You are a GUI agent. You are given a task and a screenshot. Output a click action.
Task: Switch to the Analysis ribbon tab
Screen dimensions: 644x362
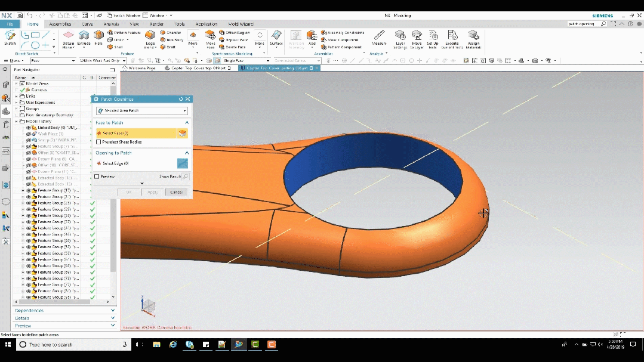111,24
